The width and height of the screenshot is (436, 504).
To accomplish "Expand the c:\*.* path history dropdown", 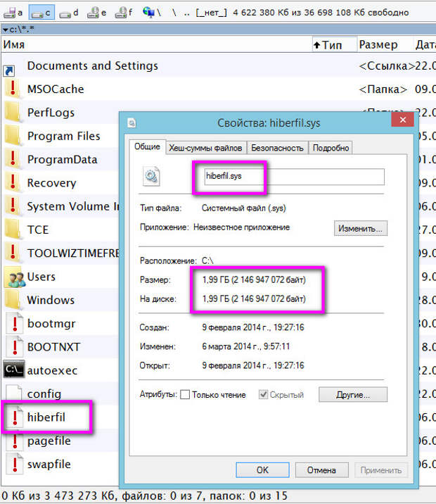I will (x=6, y=29).
